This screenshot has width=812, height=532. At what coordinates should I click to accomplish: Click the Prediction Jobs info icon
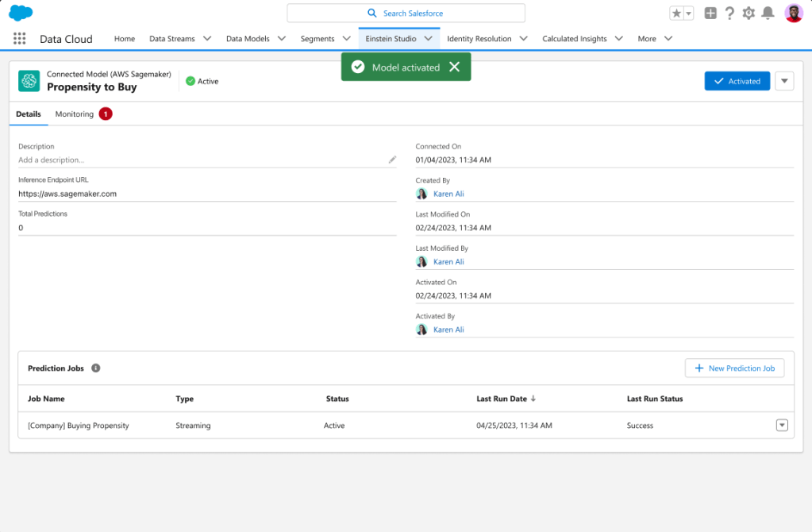coord(95,368)
